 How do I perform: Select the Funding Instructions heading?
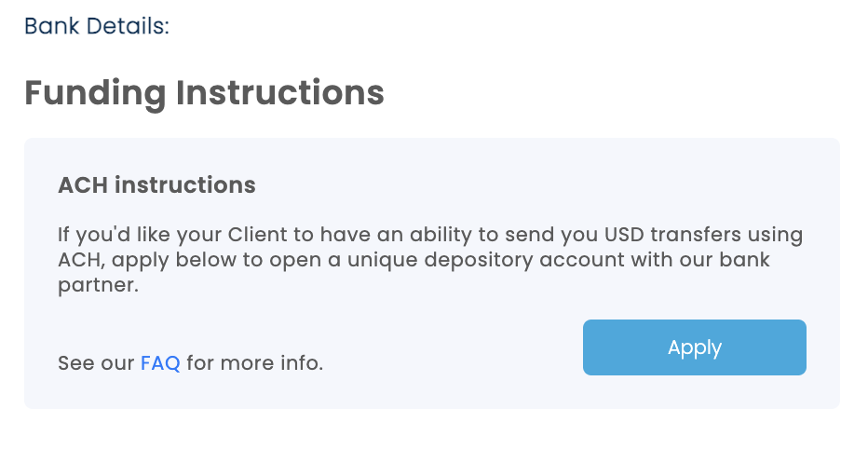204,93
